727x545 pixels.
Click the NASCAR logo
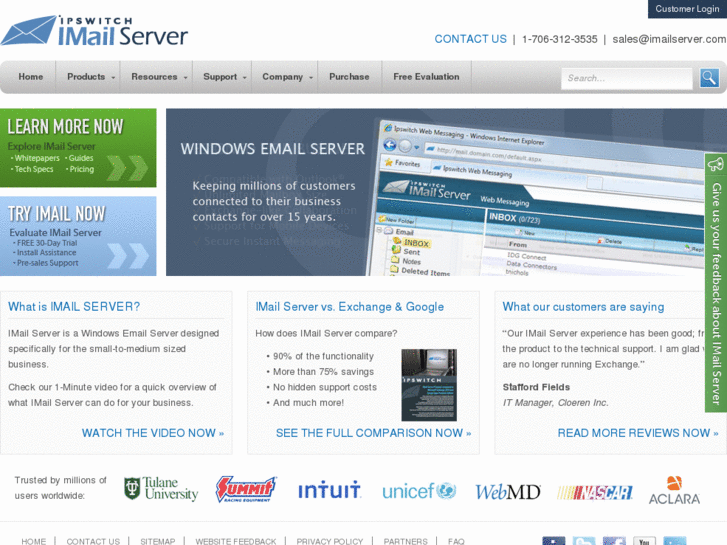click(x=595, y=493)
